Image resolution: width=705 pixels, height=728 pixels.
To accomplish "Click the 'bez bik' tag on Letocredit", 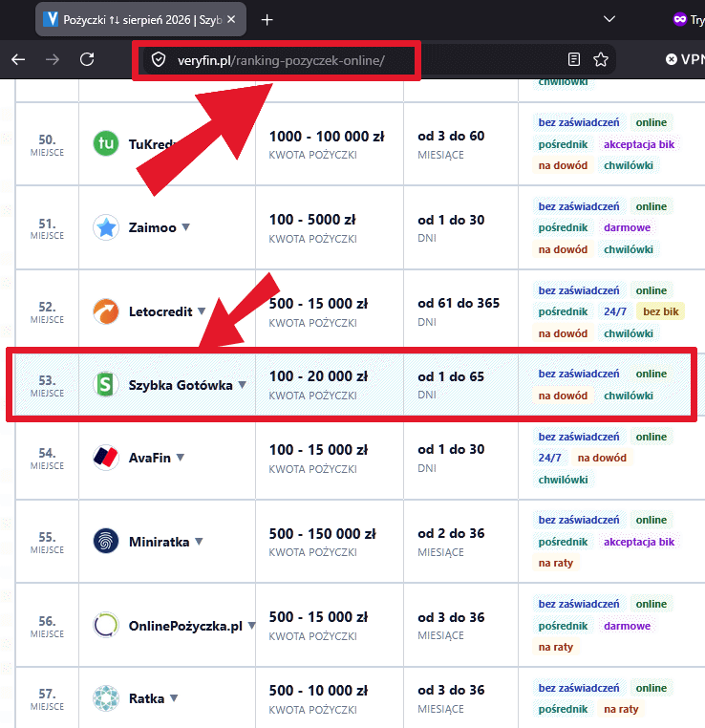I will click(661, 311).
